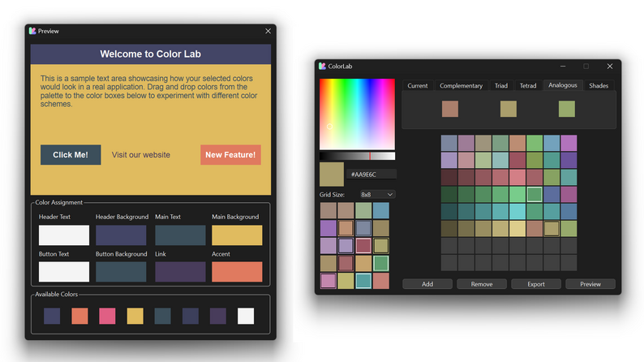The height and width of the screenshot is (362, 644).
Task: Click the pink swatch at history list bottom-left
Action: [x=328, y=281]
